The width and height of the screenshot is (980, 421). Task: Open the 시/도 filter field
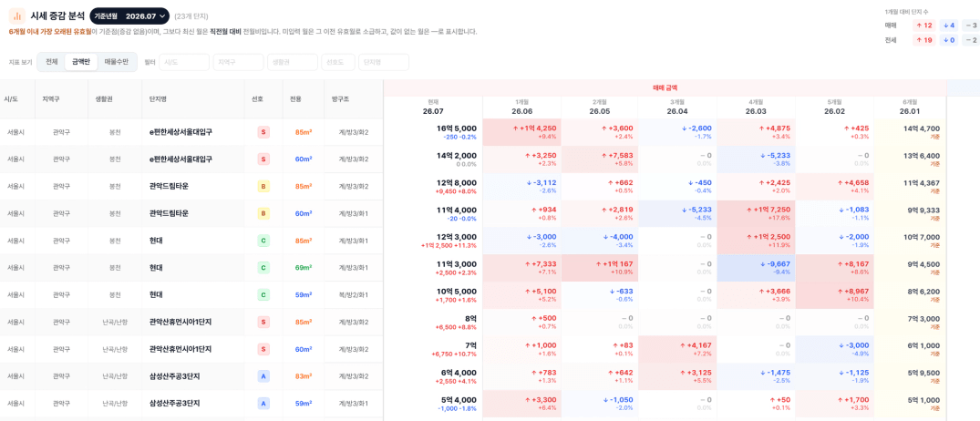[184, 62]
